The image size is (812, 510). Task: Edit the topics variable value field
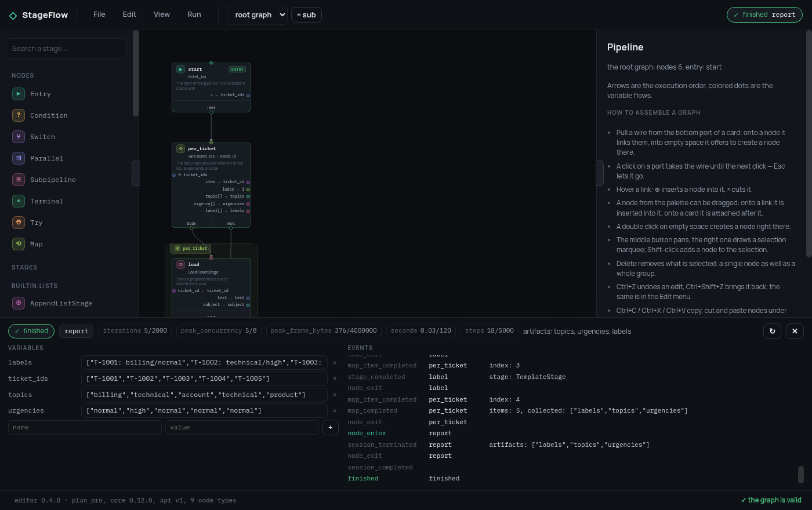coord(204,395)
